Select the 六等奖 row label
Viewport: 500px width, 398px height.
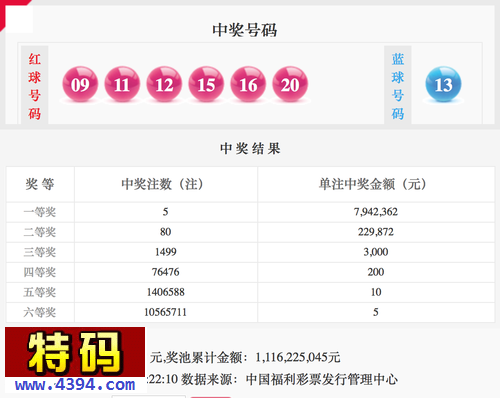tap(40, 312)
